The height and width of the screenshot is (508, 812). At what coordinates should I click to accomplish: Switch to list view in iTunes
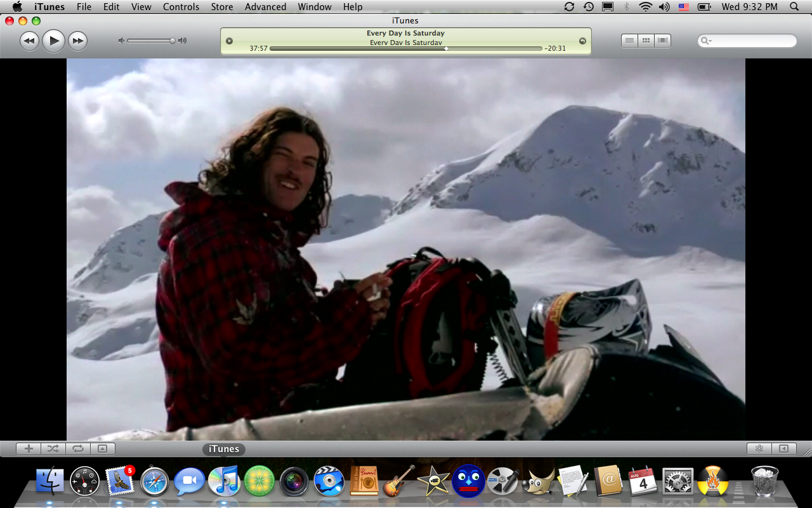click(629, 41)
